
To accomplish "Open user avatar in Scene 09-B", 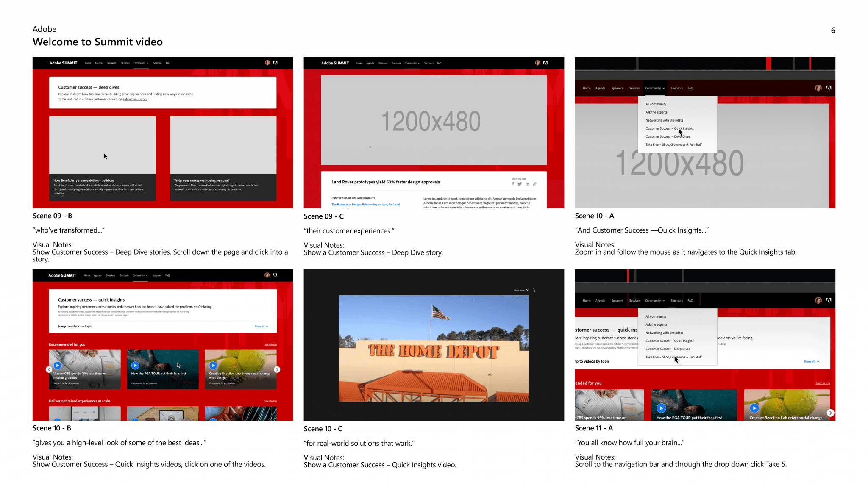I will click(x=267, y=63).
